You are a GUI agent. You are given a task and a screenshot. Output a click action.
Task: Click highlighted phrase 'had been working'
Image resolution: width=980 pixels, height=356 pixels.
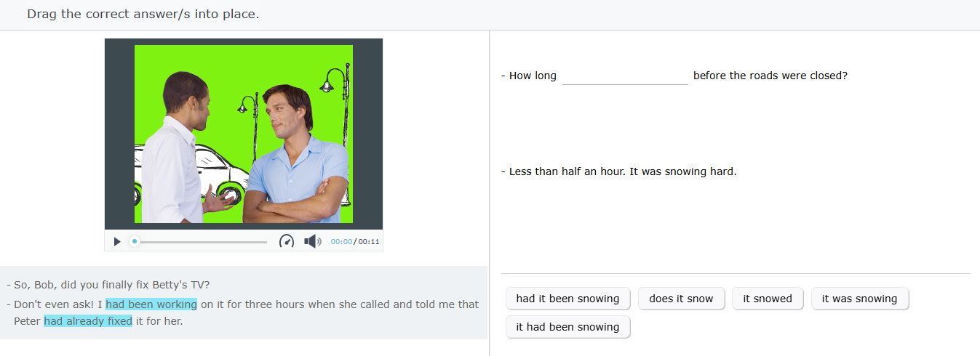tap(151, 304)
